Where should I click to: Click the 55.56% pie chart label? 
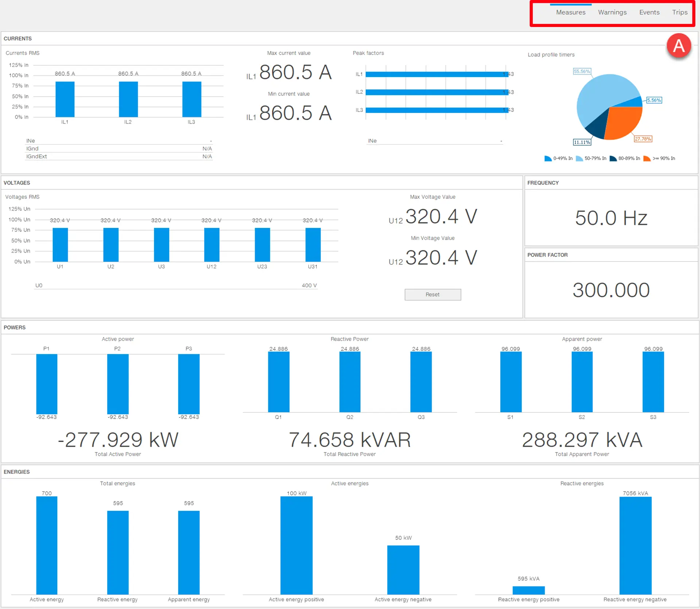point(582,71)
